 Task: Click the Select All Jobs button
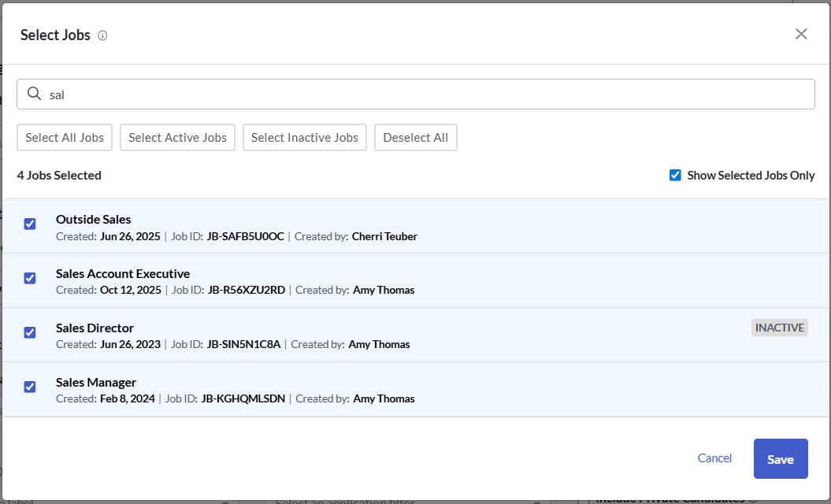click(x=65, y=137)
